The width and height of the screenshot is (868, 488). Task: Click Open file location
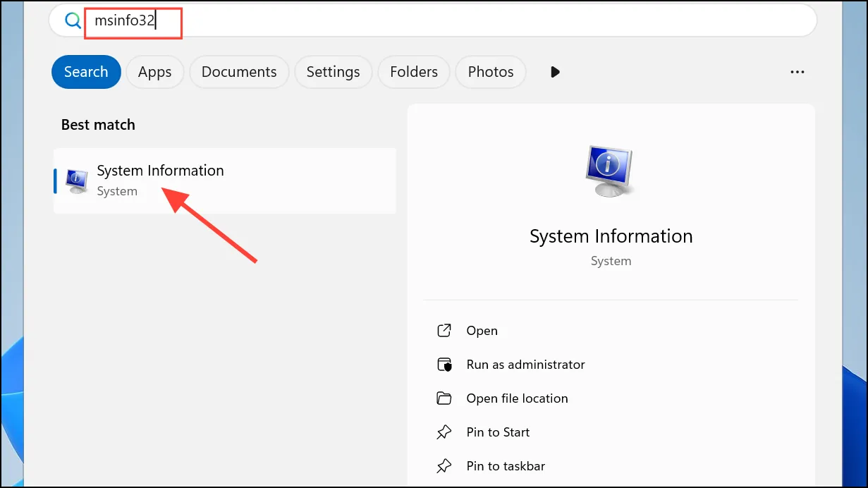pos(517,398)
